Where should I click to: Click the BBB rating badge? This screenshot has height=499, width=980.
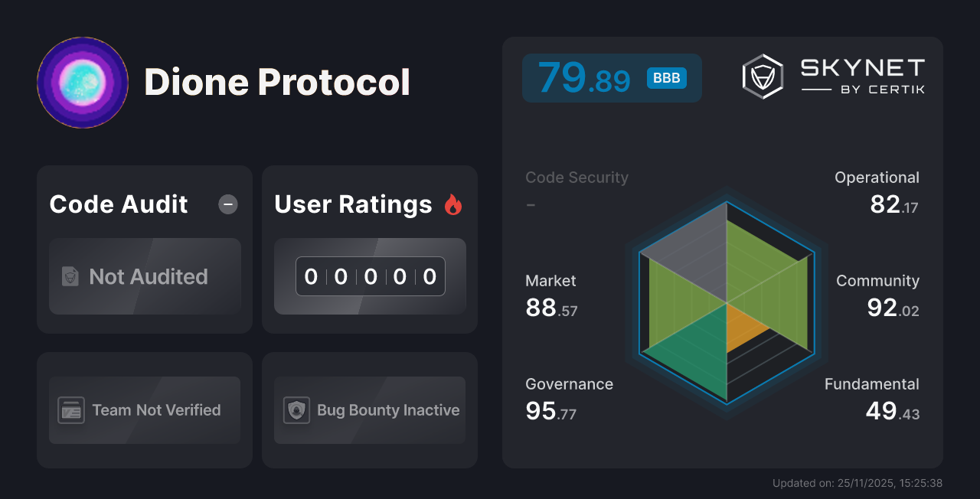coord(667,78)
